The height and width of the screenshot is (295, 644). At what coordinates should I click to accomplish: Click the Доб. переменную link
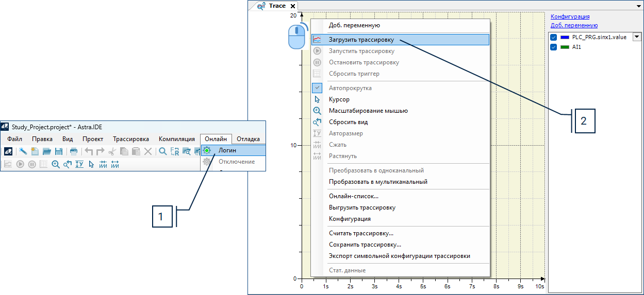574,25
